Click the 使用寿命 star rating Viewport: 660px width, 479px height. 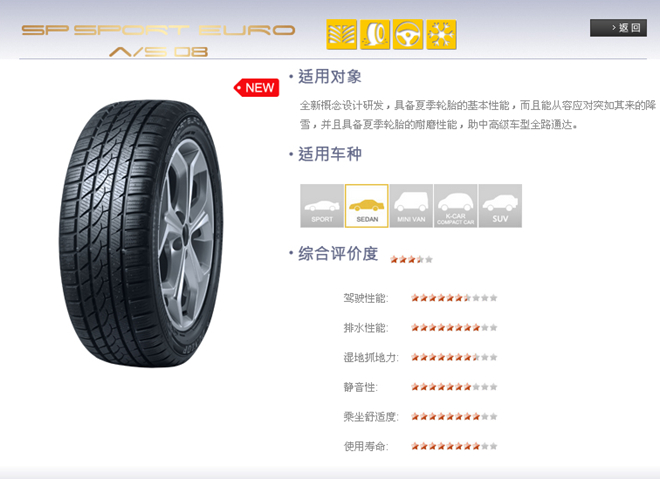tap(454, 446)
